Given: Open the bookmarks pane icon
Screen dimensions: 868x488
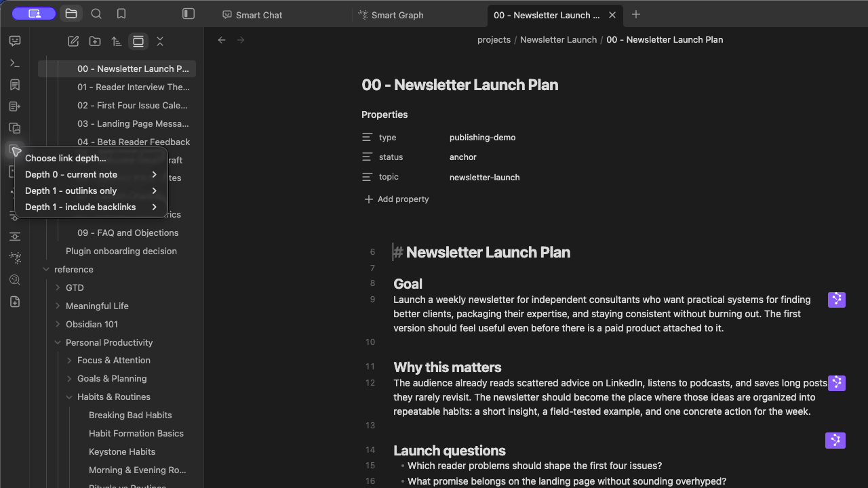Looking at the screenshot, I should coord(121,14).
